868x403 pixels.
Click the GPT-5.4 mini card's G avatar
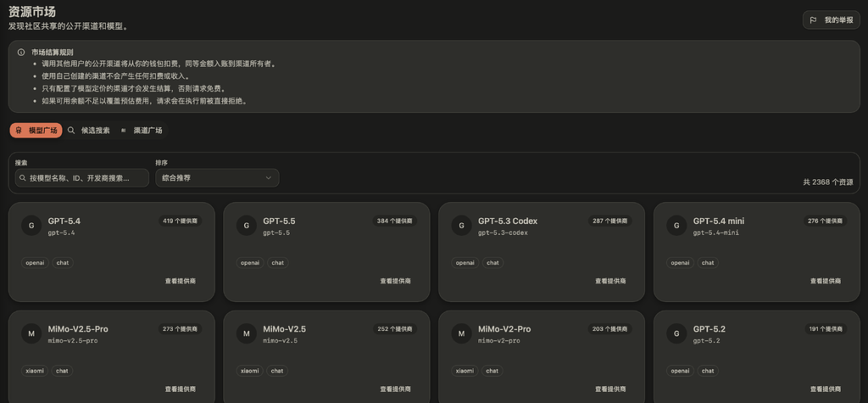tap(676, 226)
